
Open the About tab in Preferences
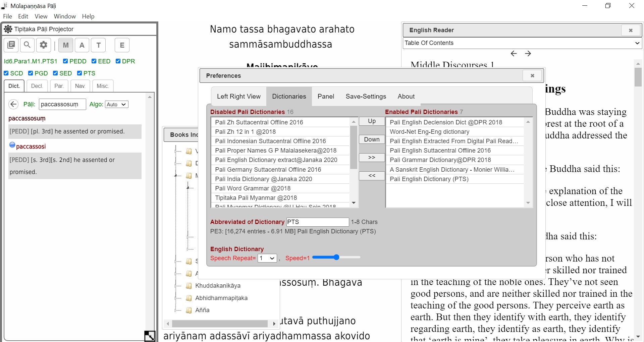[406, 96]
